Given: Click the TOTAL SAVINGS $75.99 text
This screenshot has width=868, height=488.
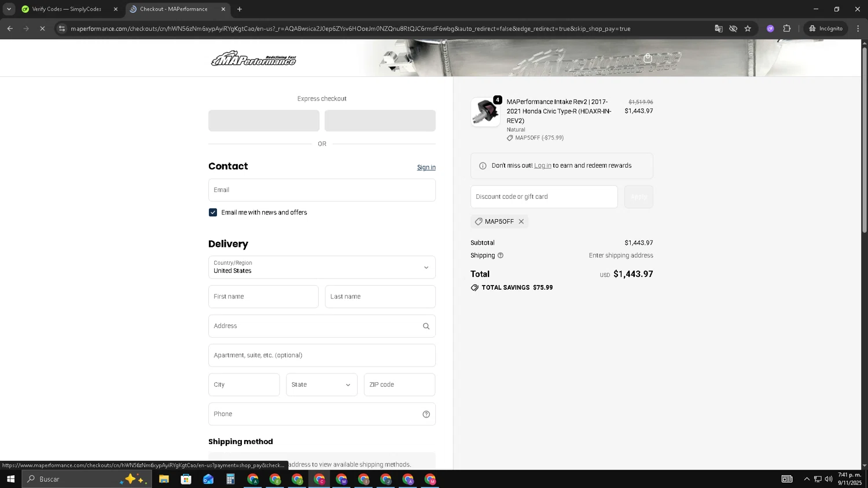Looking at the screenshot, I should coord(517,287).
